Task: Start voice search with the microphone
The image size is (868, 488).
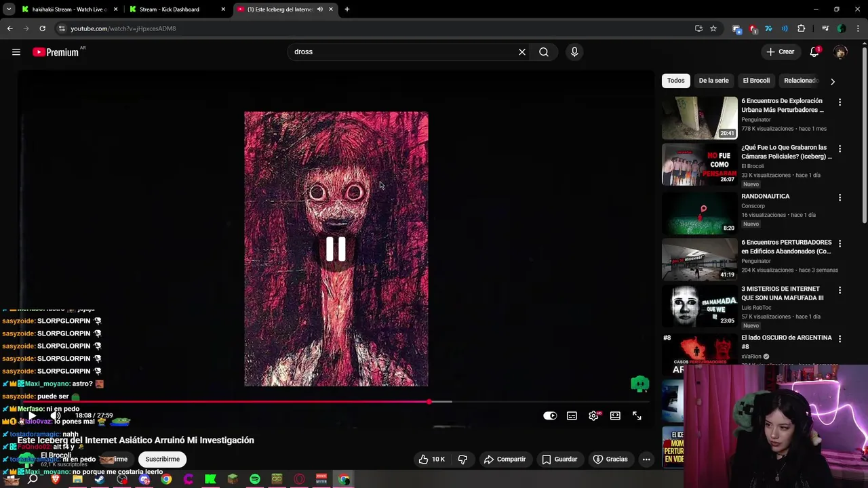Action: 574,52
